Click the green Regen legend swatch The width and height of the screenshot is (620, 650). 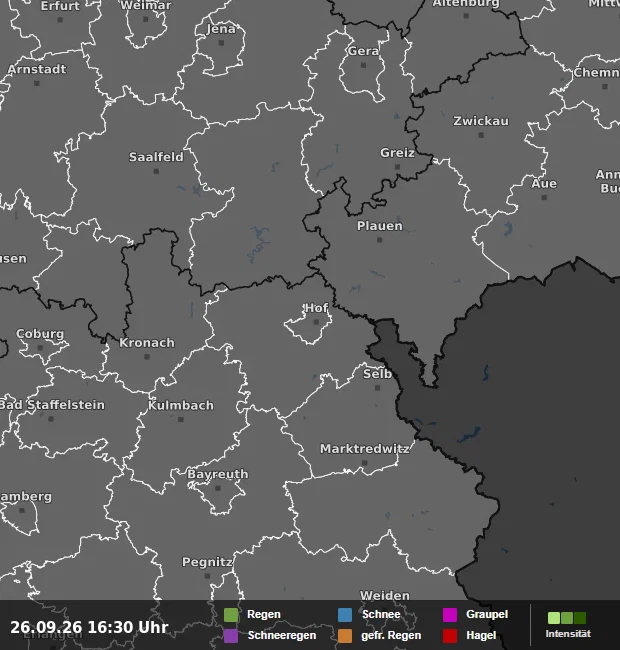click(x=231, y=615)
